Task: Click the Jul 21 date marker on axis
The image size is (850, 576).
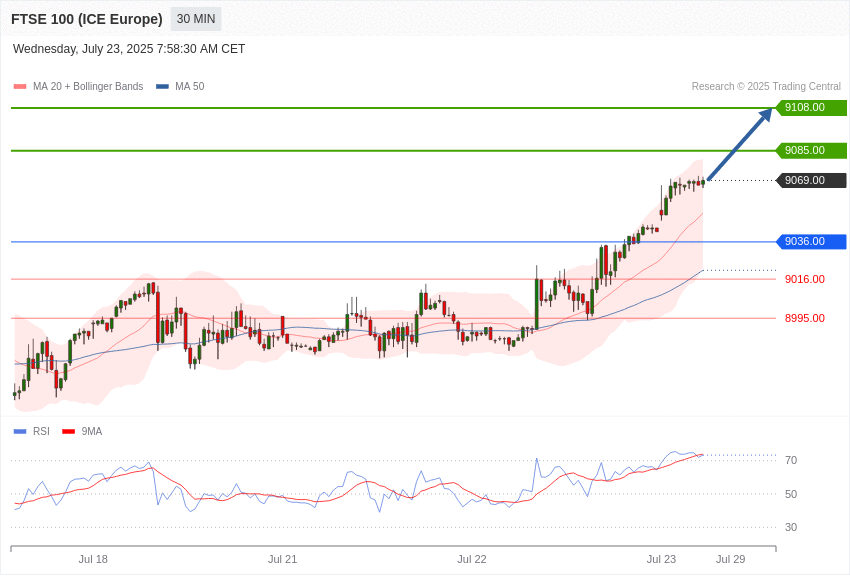Action: (x=282, y=559)
